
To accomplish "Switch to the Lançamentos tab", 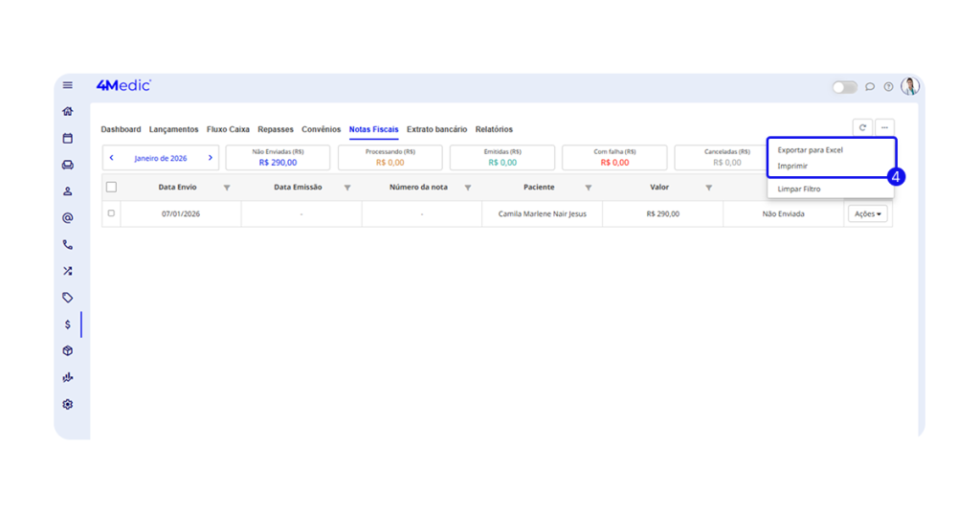I will point(173,129).
